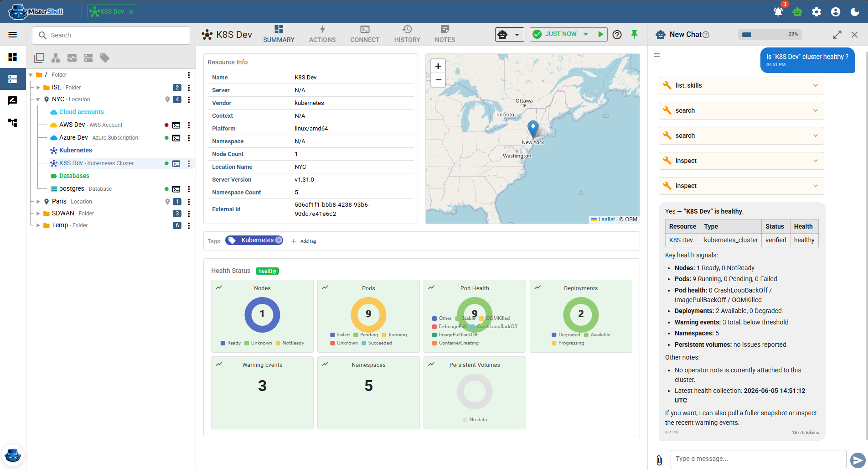
Task: Click the Pods chart trend icon
Action: [x=325, y=287]
